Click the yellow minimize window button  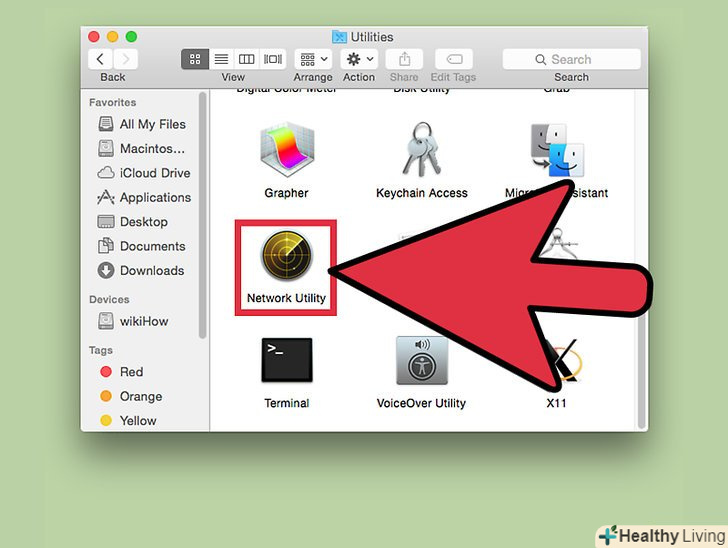[112, 36]
